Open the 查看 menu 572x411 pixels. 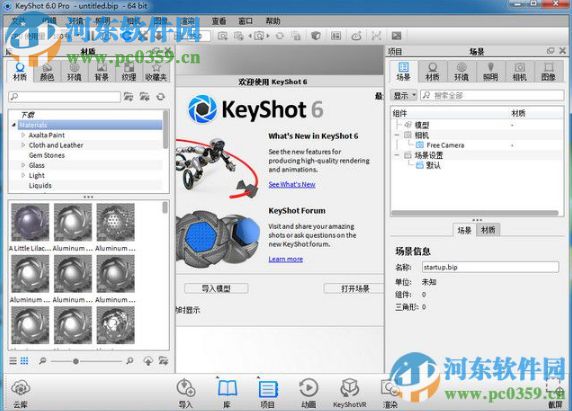(219, 21)
